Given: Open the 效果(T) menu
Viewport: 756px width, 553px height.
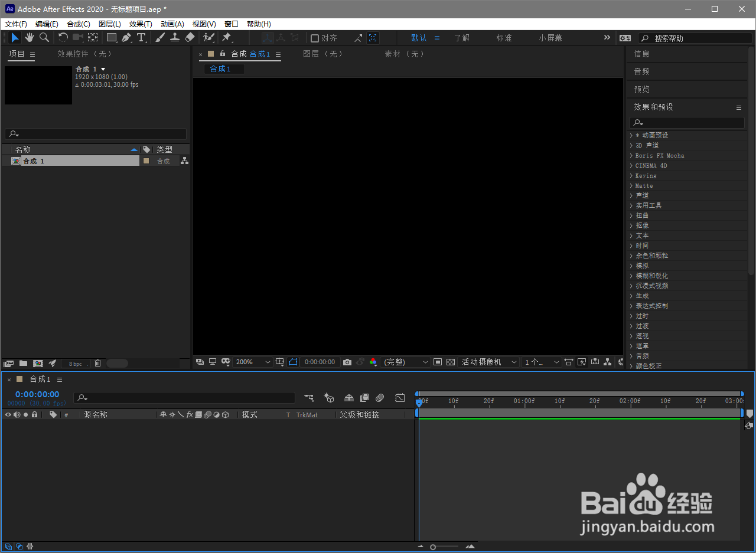Looking at the screenshot, I should 141,24.
